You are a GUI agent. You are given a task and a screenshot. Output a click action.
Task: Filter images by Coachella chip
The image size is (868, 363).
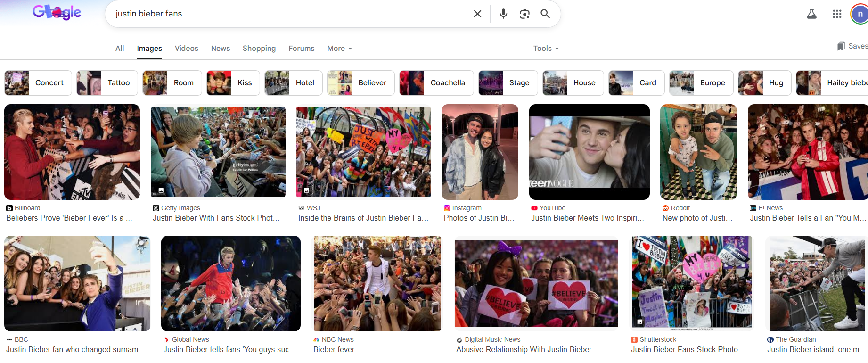[x=436, y=83]
